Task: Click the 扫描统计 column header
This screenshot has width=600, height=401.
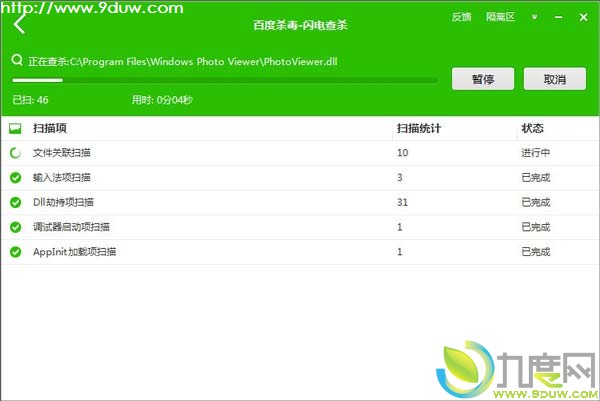Action: pyautogui.click(x=419, y=128)
